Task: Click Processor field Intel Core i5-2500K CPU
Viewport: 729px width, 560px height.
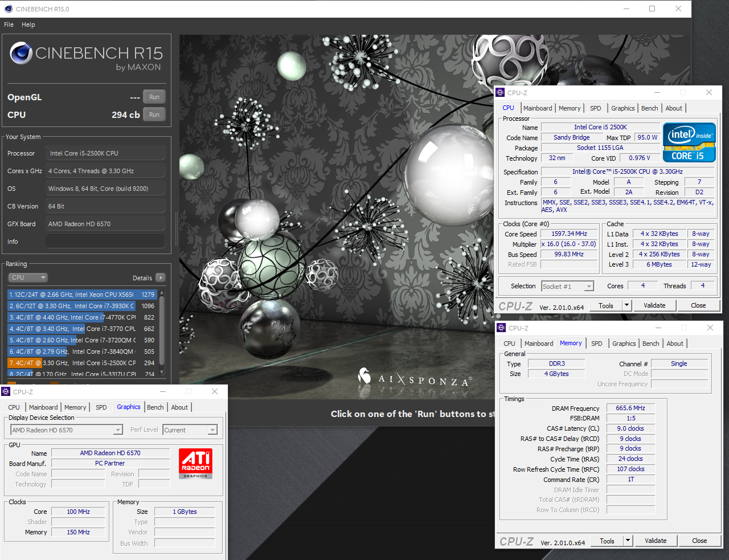Action: click(x=105, y=153)
